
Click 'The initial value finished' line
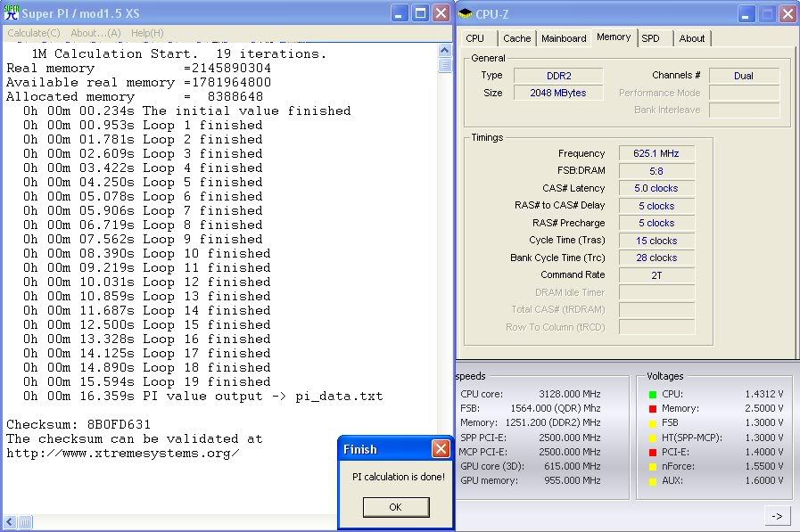(x=186, y=110)
